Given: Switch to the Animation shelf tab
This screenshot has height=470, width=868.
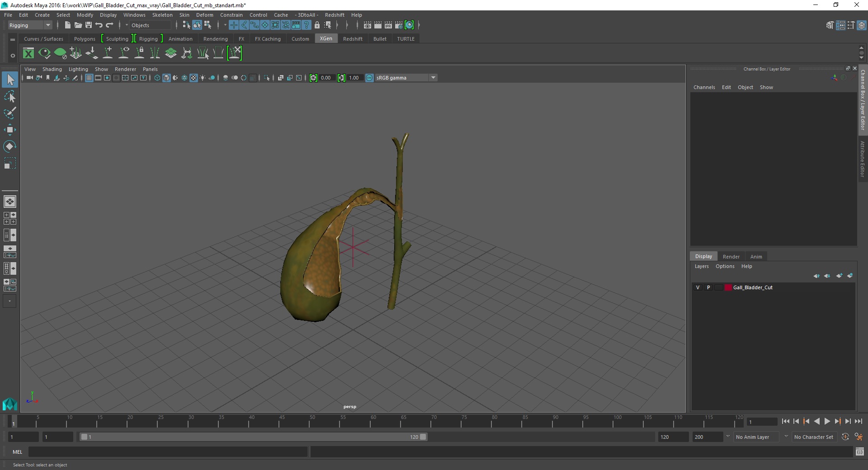Looking at the screenshot, I should pos(180,39).
